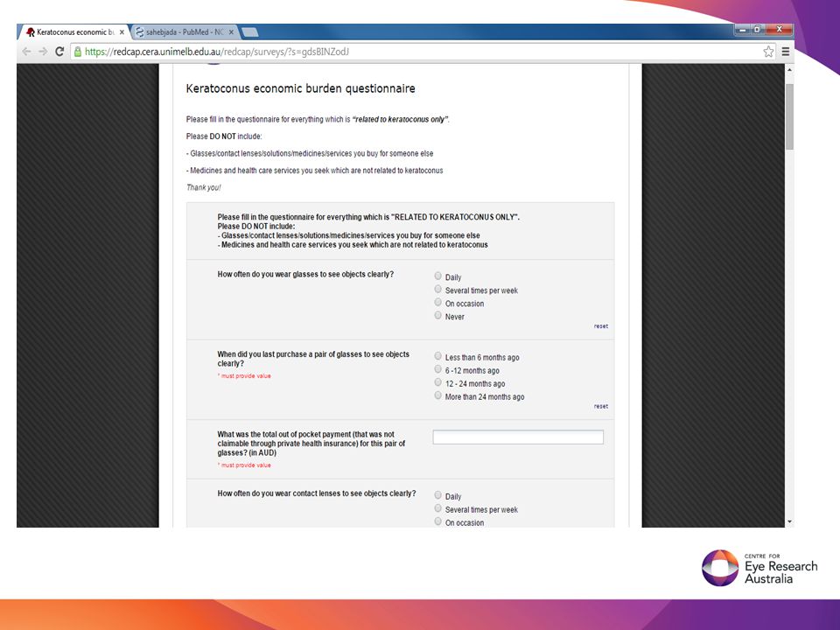Screen dimensions: 840x630
Task: Click the Centre for Eye Research Australia logo
Action: tap(759, 568)
